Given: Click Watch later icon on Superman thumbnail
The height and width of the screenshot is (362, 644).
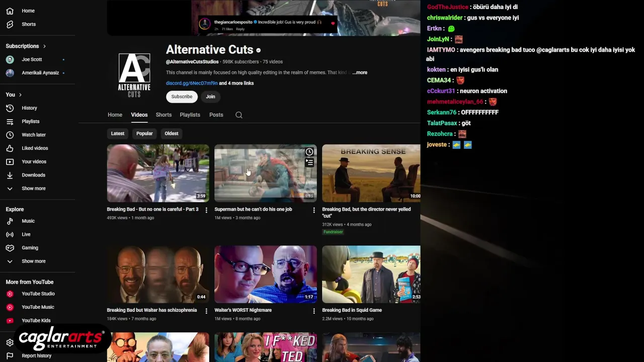Looking at the screenshot, I should (x=309, y=152).
